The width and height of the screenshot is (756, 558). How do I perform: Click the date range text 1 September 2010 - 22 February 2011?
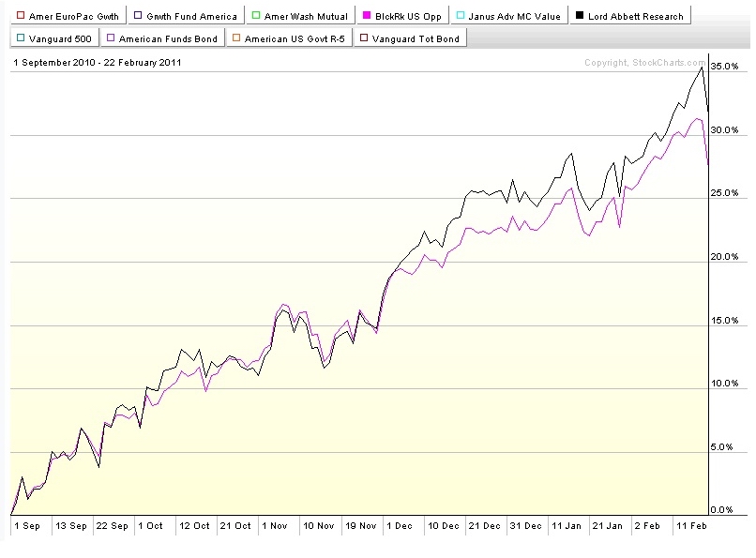point(98,63)
